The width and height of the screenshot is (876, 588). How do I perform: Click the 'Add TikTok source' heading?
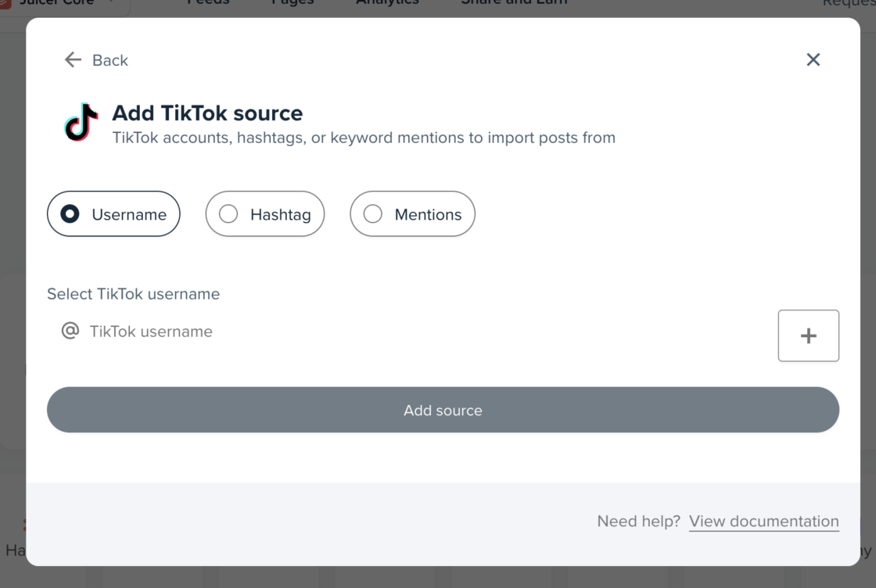(207, 113)
